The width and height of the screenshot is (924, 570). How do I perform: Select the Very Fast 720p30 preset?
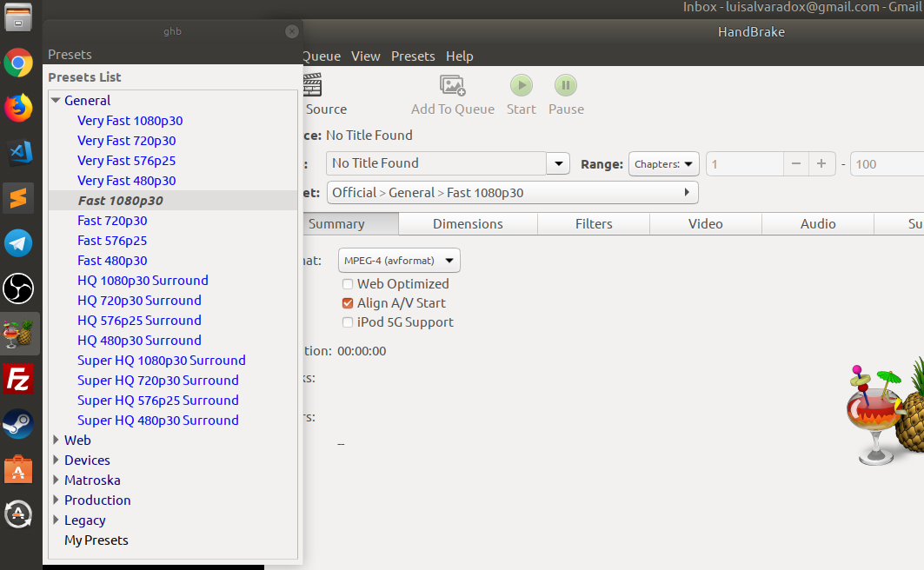click(x=126, y=140)
